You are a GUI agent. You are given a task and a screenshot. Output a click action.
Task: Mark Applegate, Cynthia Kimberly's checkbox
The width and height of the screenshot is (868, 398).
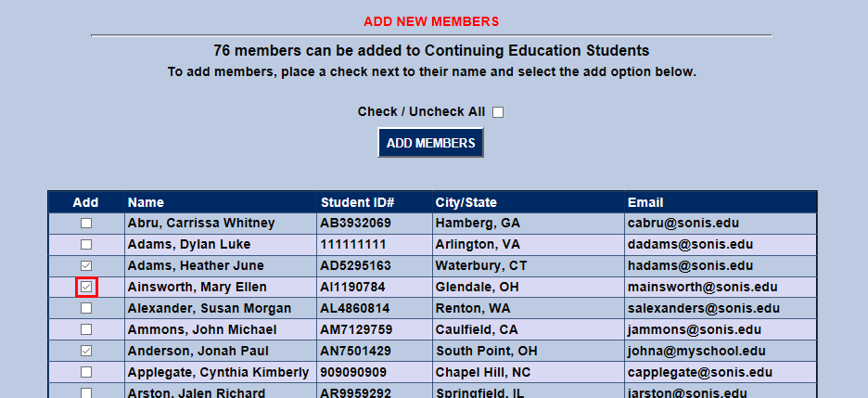(86, 373)
